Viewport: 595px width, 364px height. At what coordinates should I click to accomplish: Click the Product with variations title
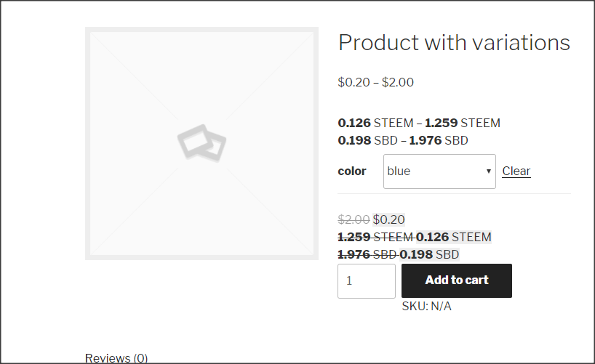coord(454,43)
